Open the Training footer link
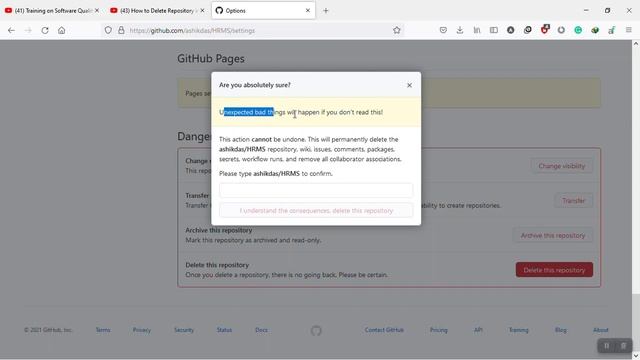640x360 pixels. click(x=518, y=330)
